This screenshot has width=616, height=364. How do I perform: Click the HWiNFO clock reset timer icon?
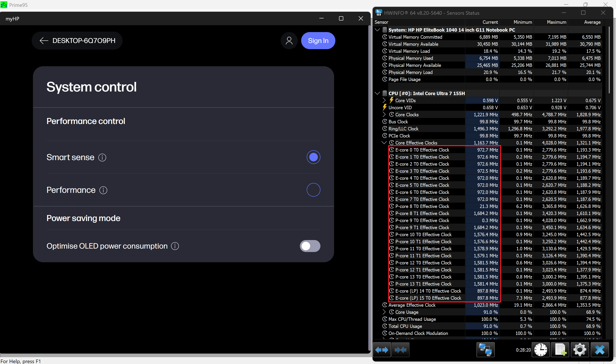pos(541,350)
